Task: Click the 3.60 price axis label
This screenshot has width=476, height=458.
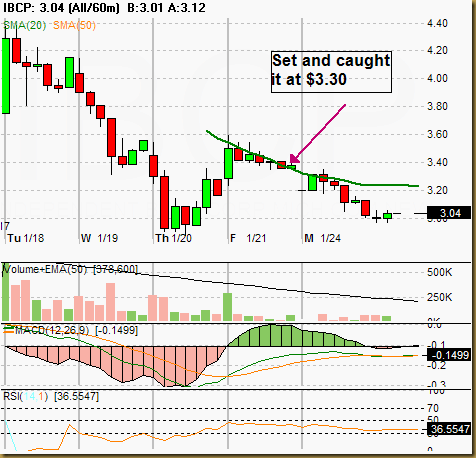Action: 437,134
